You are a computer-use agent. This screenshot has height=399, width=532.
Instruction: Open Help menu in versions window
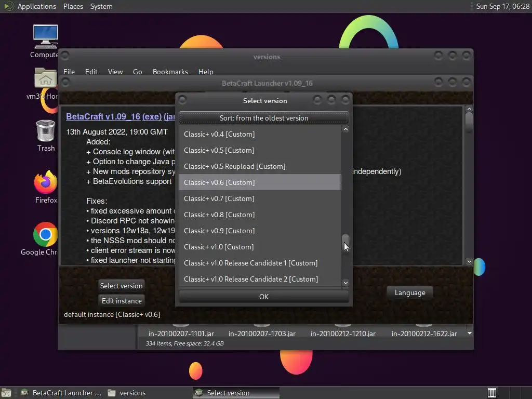coord(206,72)
